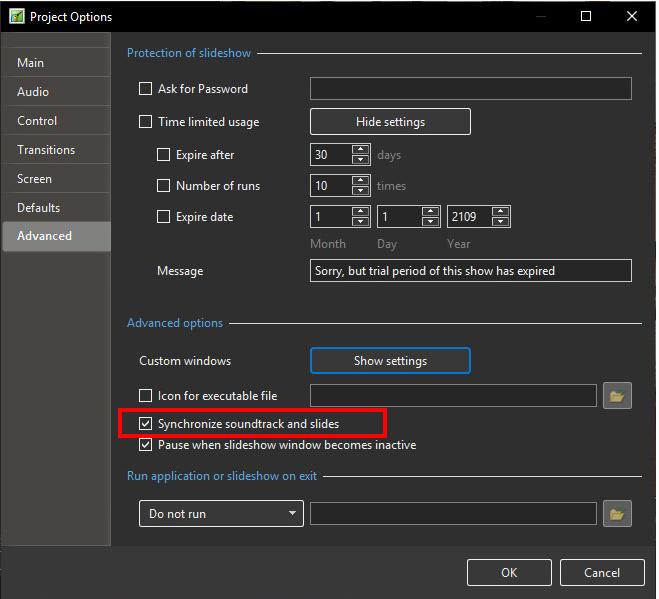The width and height of the screenshot is (659, 599).
Task: Increase the expire Day value
Action: click(x=430, y=211)
